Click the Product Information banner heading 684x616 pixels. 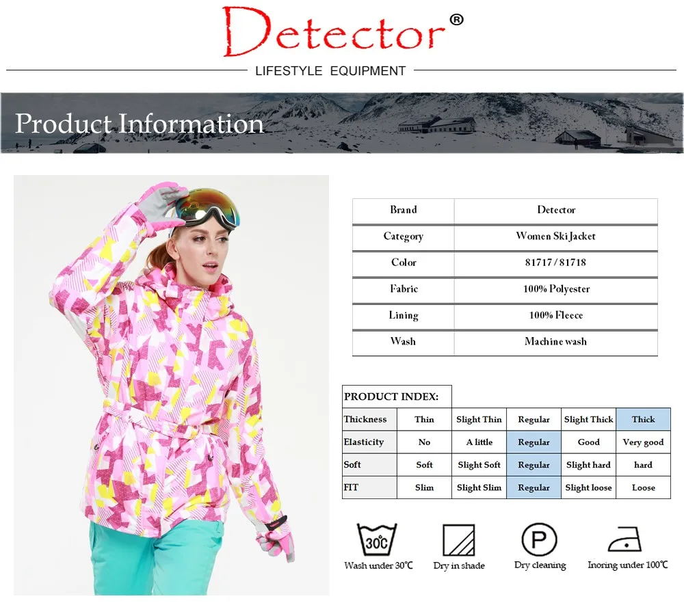point(140,123)
